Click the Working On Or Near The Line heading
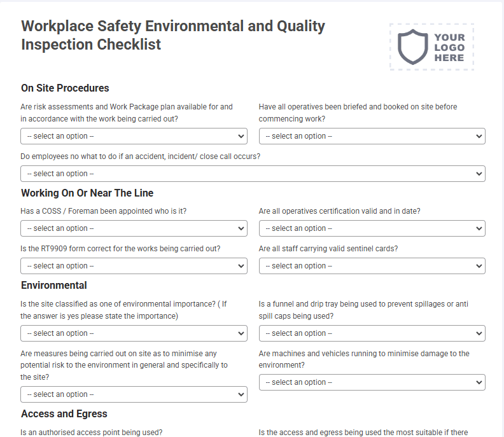This screenshot has width=504, height=437. pos(87,193)
